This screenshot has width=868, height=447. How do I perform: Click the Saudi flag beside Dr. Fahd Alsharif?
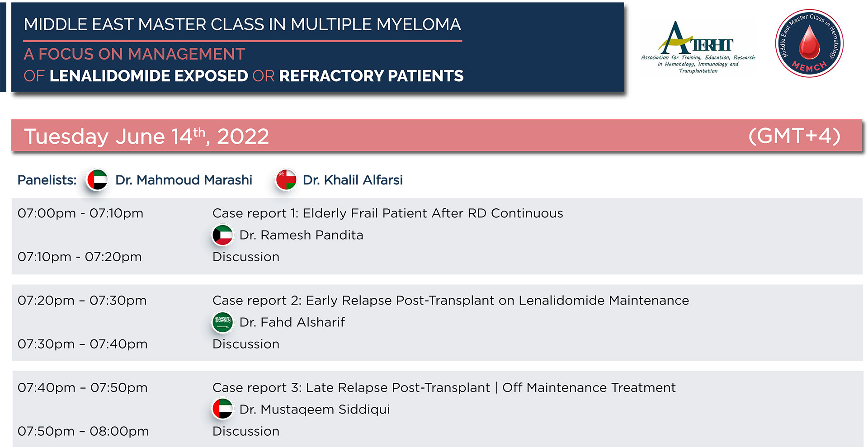point(223,322)
